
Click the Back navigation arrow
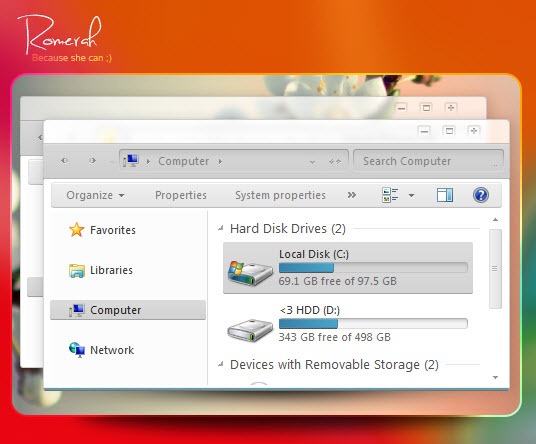(64, 160)
